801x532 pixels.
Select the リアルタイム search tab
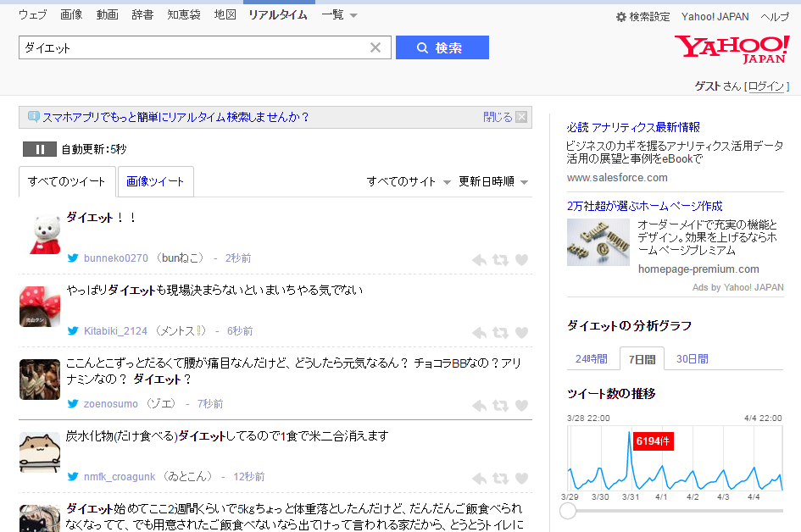278,14
